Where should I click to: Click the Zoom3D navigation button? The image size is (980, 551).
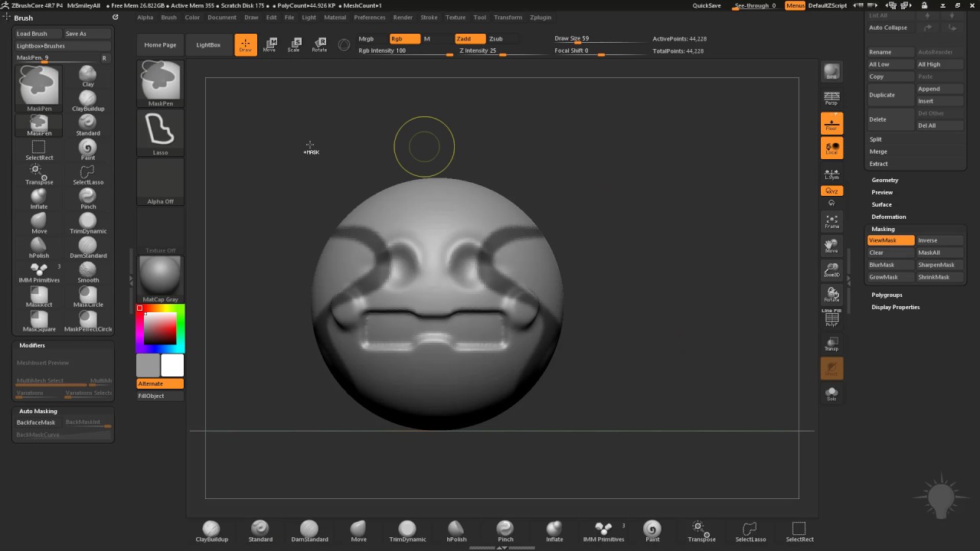[x=831, y=269]
